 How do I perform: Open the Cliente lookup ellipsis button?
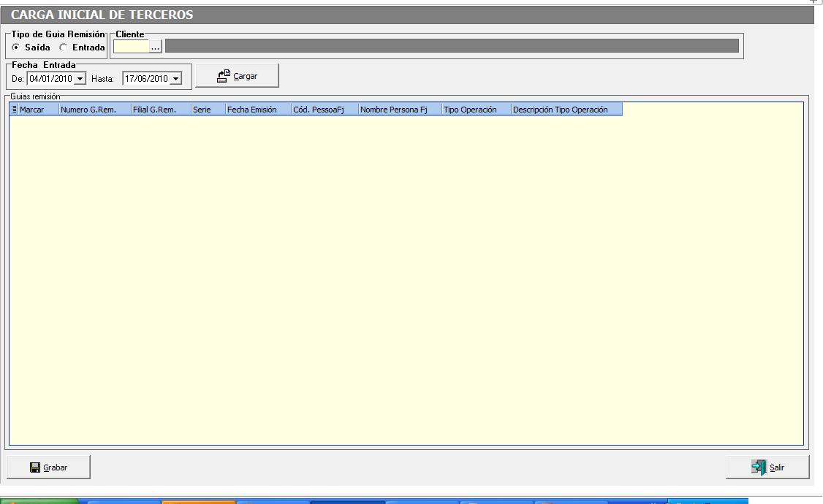click(155, 47)
